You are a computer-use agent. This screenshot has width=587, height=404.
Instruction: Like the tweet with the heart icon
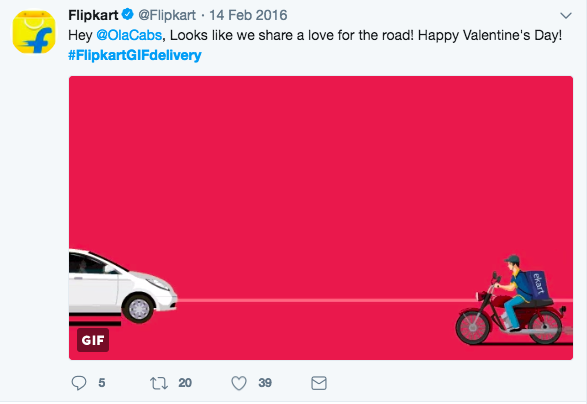coord(239,383)
